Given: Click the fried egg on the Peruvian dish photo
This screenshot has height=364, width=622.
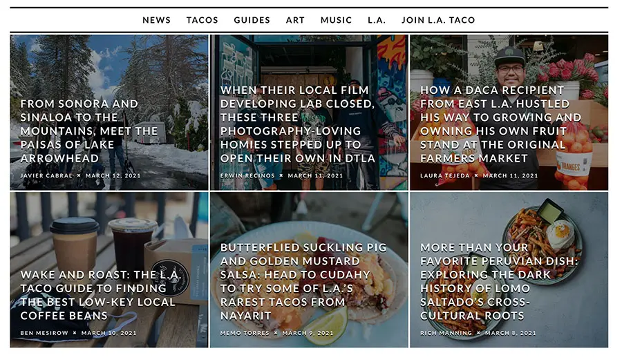Looking at the screenshot, I should click(x=560, y=234).
